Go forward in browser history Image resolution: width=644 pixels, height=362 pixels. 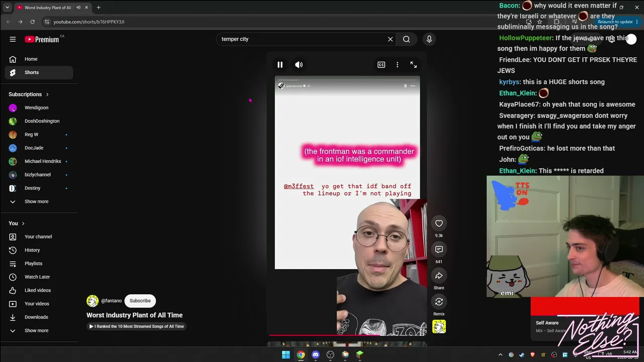click(x=20, y=22)
